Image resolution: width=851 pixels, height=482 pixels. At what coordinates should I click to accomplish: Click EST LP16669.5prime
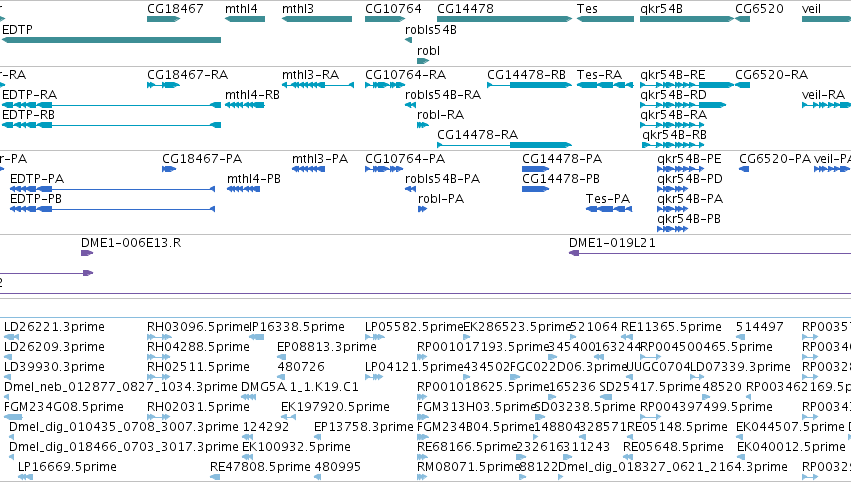click(x=67, y=467)
